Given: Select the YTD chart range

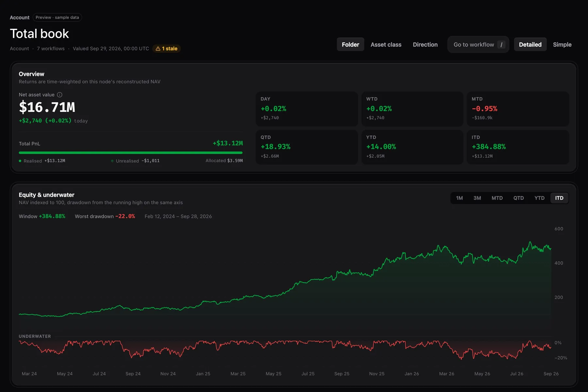Looking at the screenshot, I should coord(539,198).
